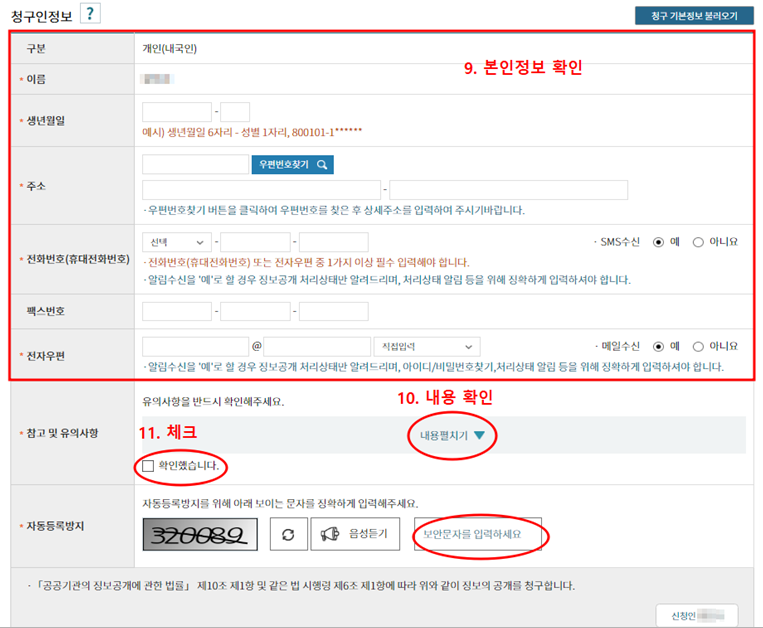Viewport: 763px width, 628px height.
Task: Click the first fax number input field
Action: tap(177, 312)
